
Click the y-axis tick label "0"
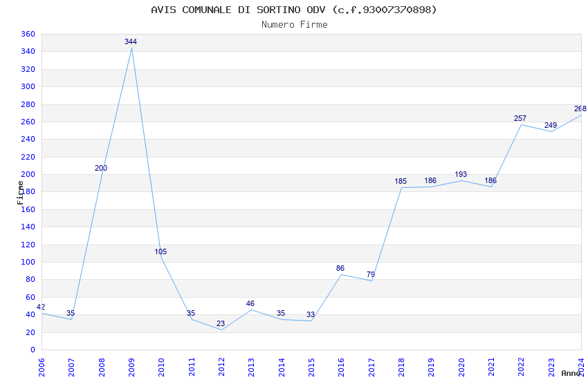33,350
